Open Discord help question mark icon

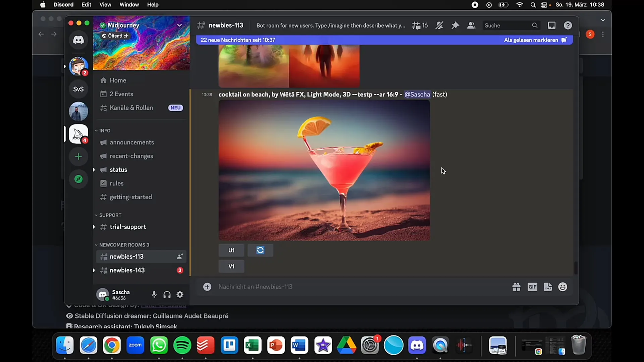[568, 25]
